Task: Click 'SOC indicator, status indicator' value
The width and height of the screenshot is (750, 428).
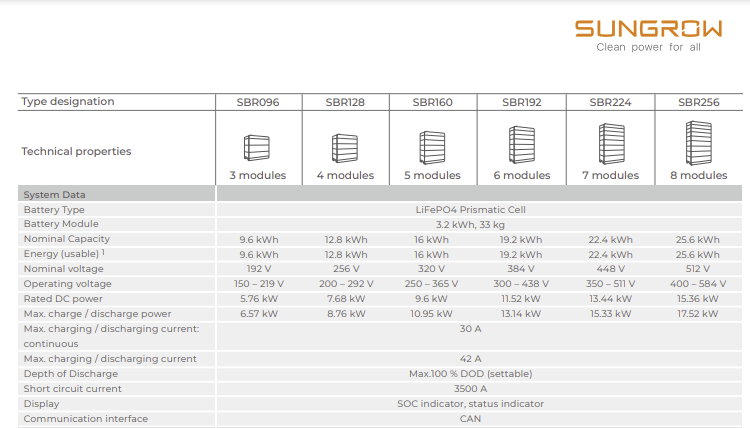Action: tap(470, 404)
